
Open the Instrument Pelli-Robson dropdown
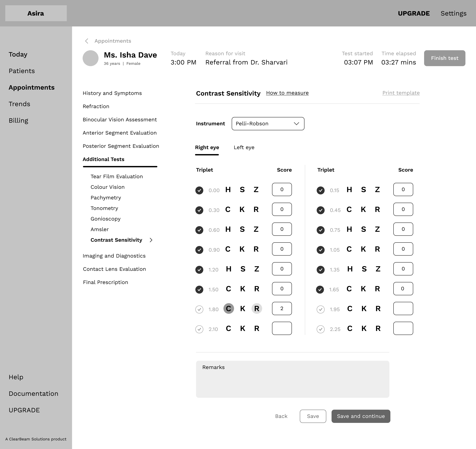click(268, 123)
